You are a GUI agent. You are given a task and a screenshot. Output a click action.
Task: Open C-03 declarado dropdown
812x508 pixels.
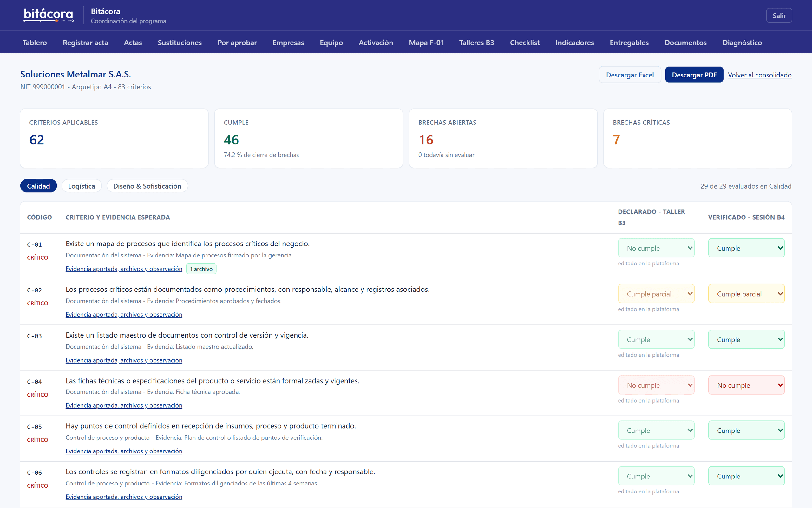(656, 339)
